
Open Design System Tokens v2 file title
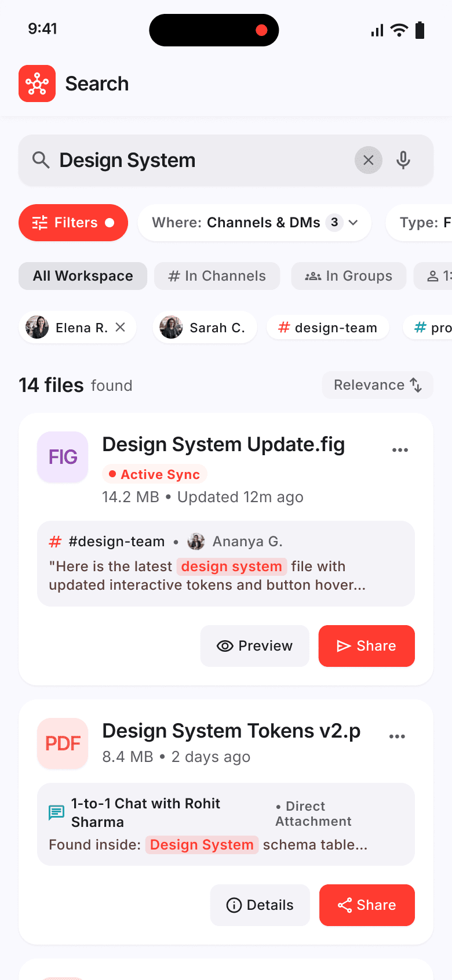[x=231, y=731]
